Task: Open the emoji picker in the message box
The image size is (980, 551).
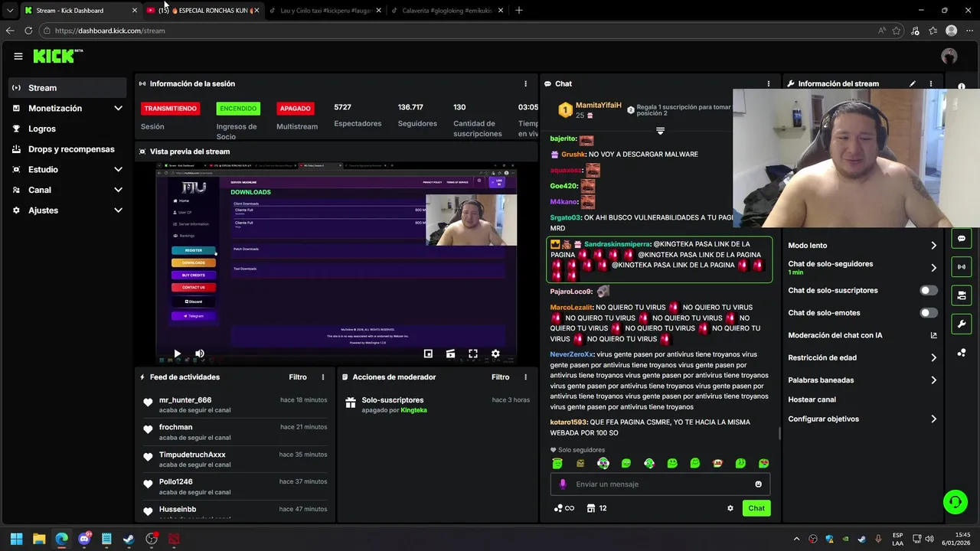Action: click(x=759, y=484)
